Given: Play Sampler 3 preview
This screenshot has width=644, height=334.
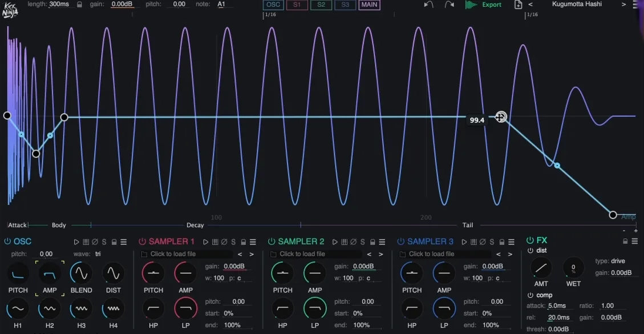Looking at the screenshot, I should tap(464, 242).
